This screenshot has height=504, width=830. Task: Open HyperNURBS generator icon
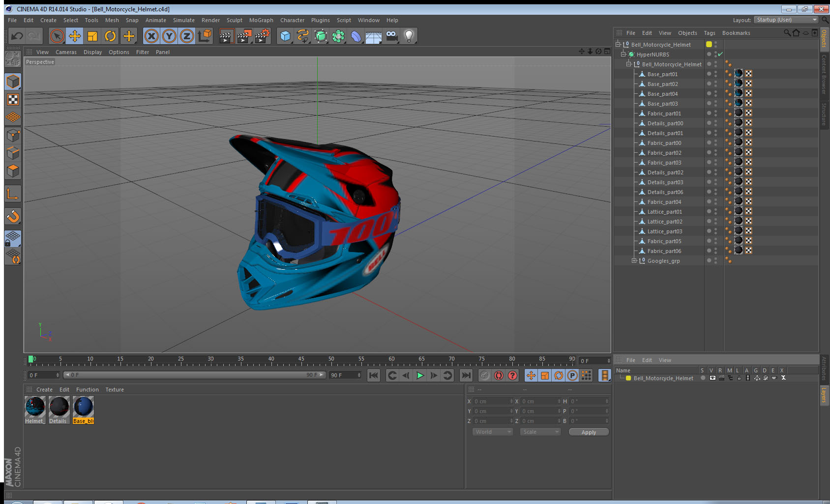(x=321, y=36)
